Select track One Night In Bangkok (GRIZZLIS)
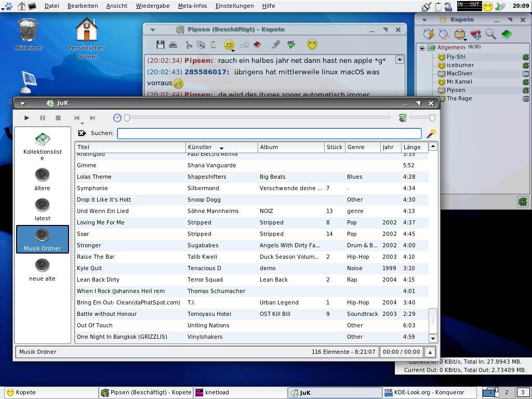This screenshot has width=532, height=399. [x=251, y=337]
